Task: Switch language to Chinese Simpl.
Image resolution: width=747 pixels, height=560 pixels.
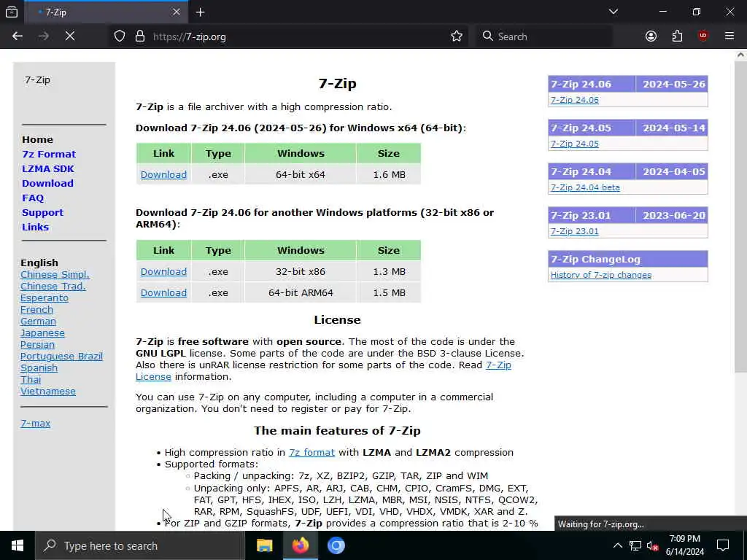Action: (55, 275)
